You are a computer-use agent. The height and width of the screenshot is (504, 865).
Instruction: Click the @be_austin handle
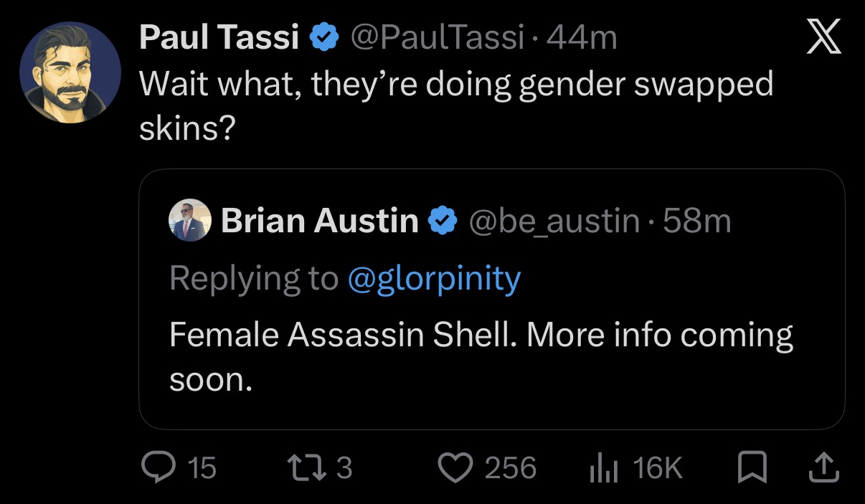click(x=554, y=221)
